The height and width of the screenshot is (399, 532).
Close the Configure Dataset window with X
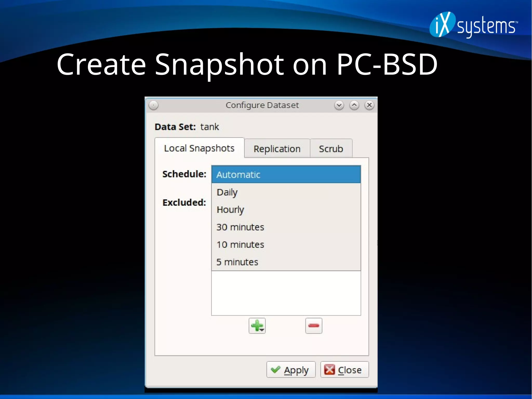[x=369, y=105]
